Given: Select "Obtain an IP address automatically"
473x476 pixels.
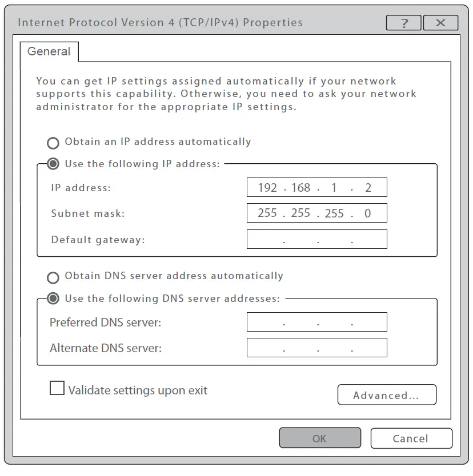Looking at the screenshot, I should click(x=53, y=143).
